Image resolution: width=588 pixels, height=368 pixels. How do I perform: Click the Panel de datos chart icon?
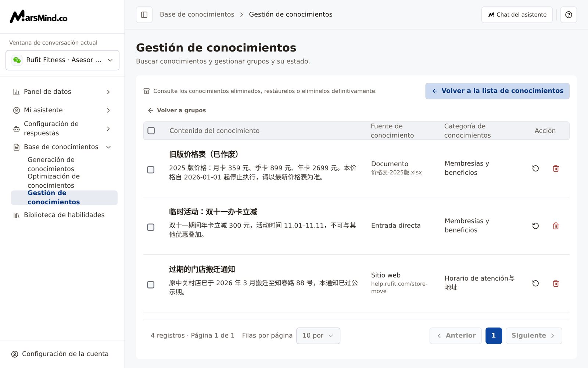point(16,92)
